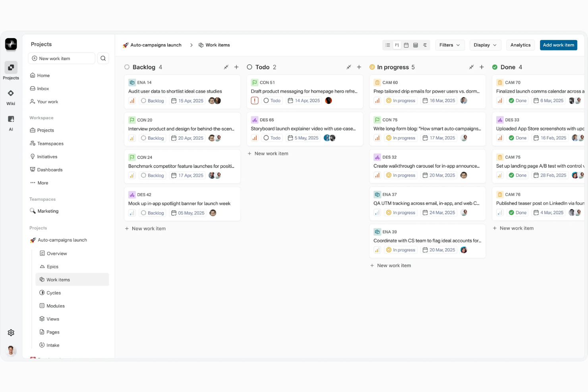Open the Display dropdown
Screen dimensions: 588x392
485,45
